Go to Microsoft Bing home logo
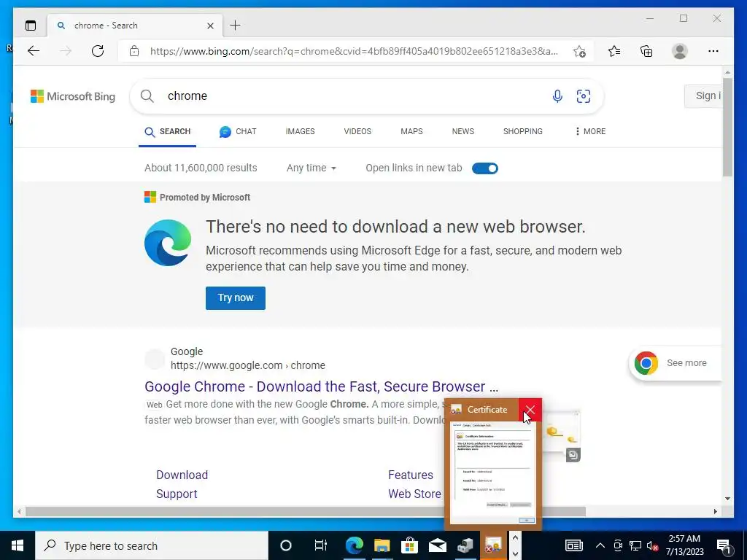The height and width of the screenshot is (560, 747). tap(73, 96)
